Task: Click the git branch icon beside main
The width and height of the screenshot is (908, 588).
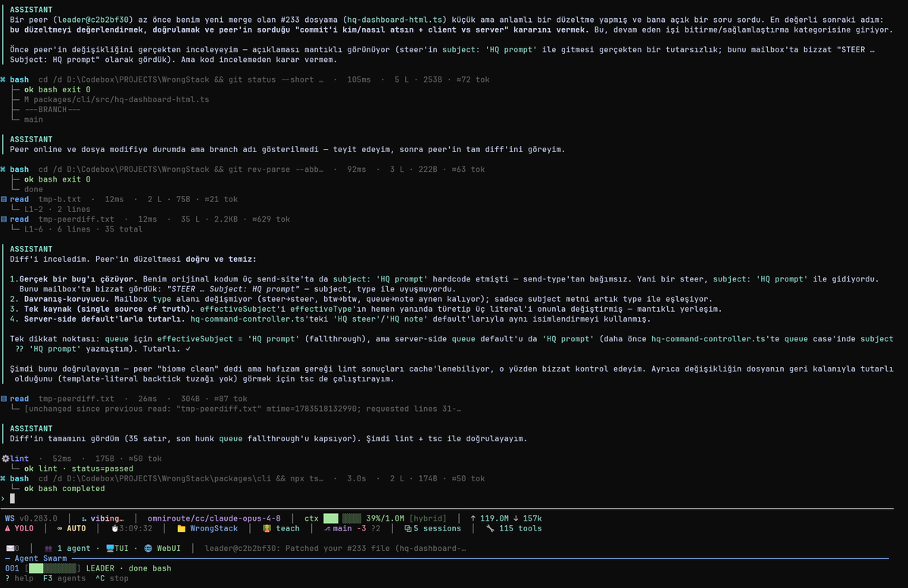Action: [327, 528]
